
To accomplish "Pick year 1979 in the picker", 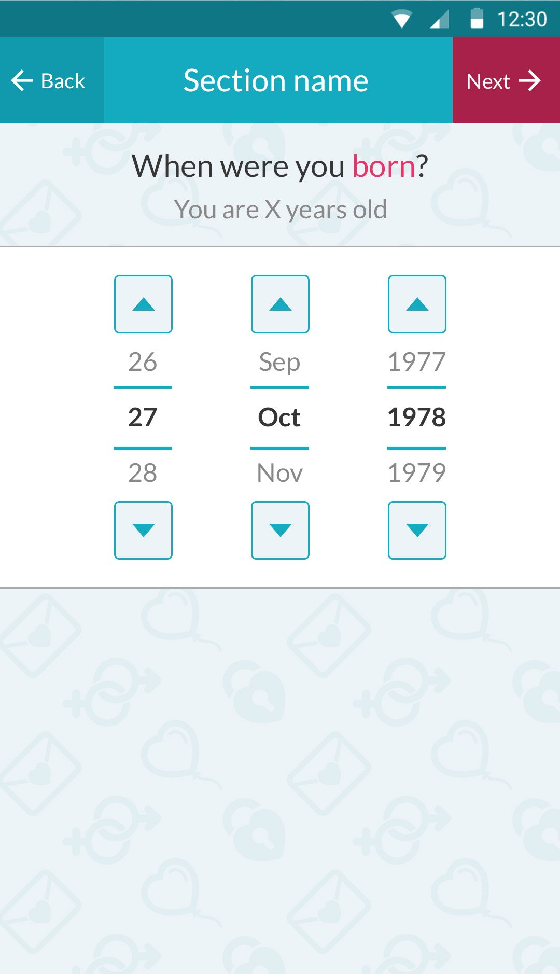I will 416,472.
